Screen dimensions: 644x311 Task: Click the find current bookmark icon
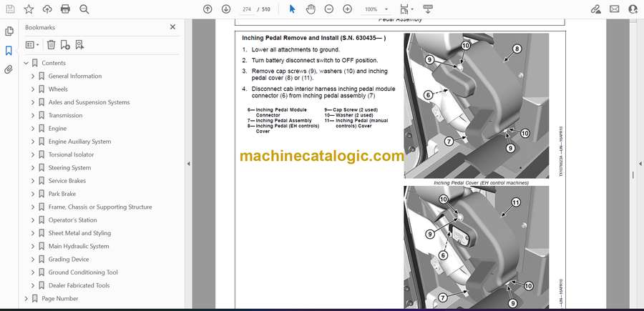tap(79, 45)
